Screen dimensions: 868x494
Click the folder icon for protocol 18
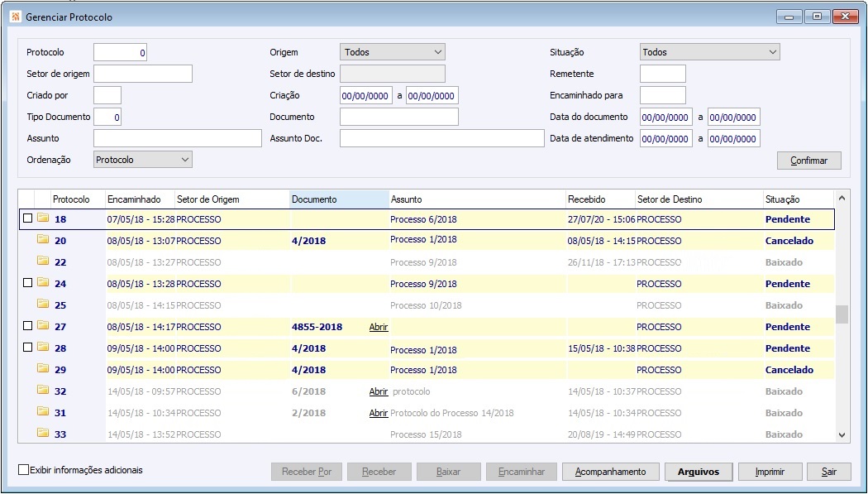point(43,219)
